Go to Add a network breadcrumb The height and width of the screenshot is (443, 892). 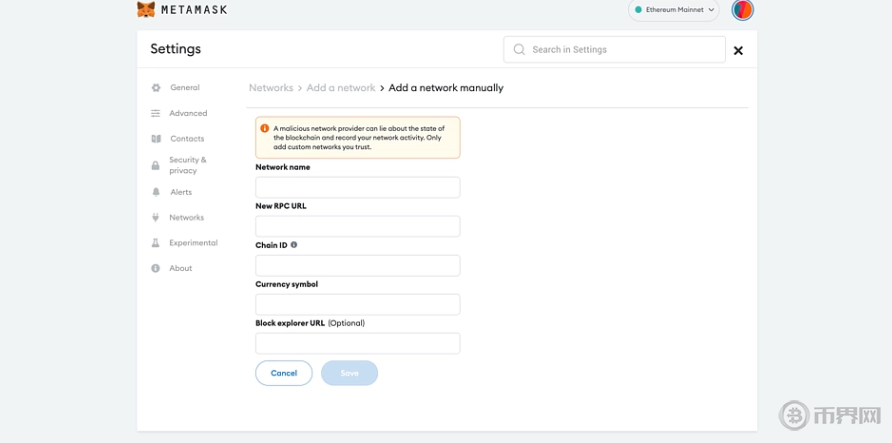coord(341,88)
